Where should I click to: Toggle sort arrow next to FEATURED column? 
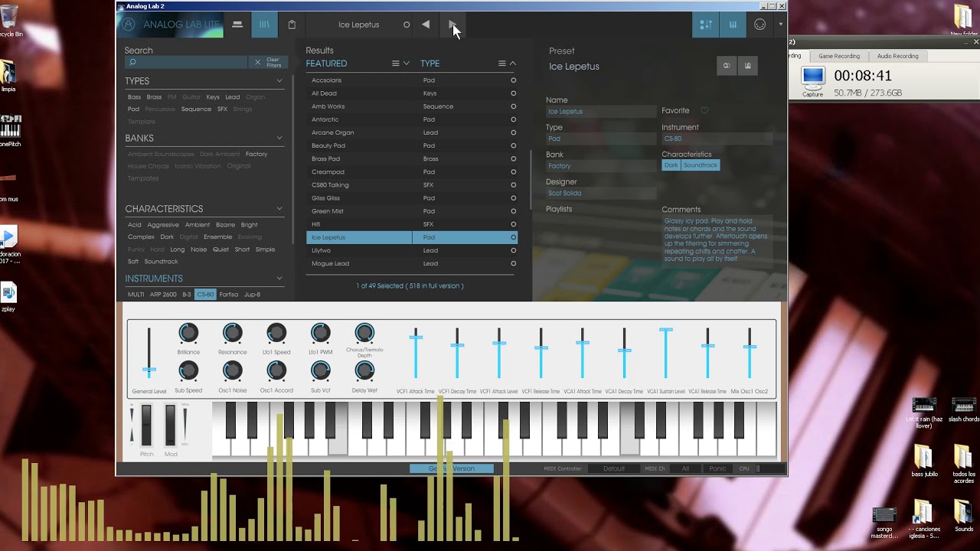(407, 64)
